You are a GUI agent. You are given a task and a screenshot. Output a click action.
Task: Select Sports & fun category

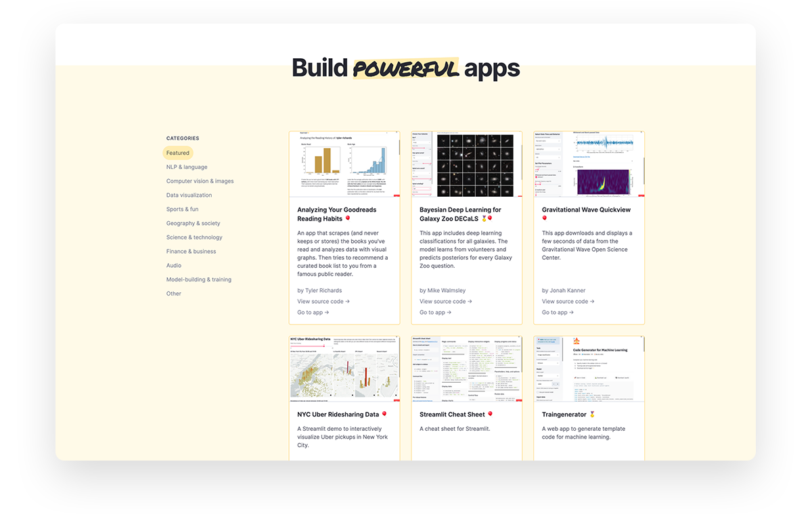point(183,210)
